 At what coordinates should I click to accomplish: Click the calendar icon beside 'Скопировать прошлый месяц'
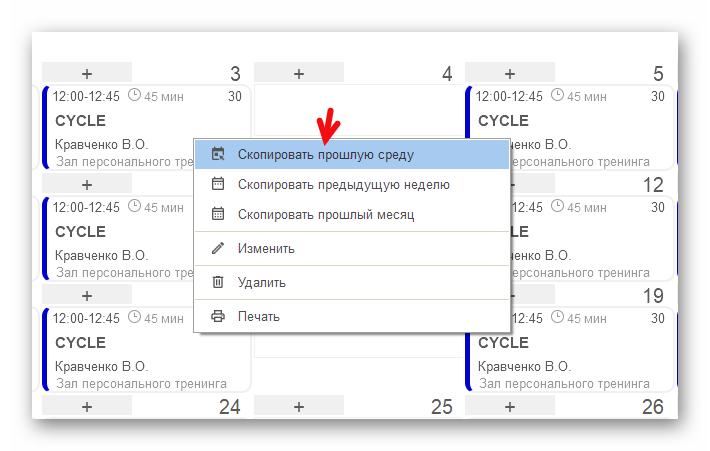pyautogui.click(x=218, y=214)
